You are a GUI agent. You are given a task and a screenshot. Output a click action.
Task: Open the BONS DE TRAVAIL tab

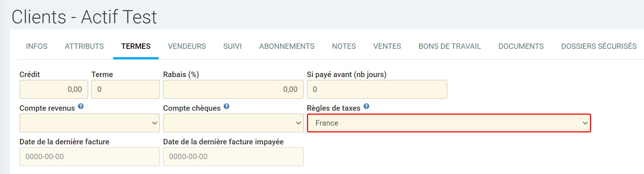(450, 46)
